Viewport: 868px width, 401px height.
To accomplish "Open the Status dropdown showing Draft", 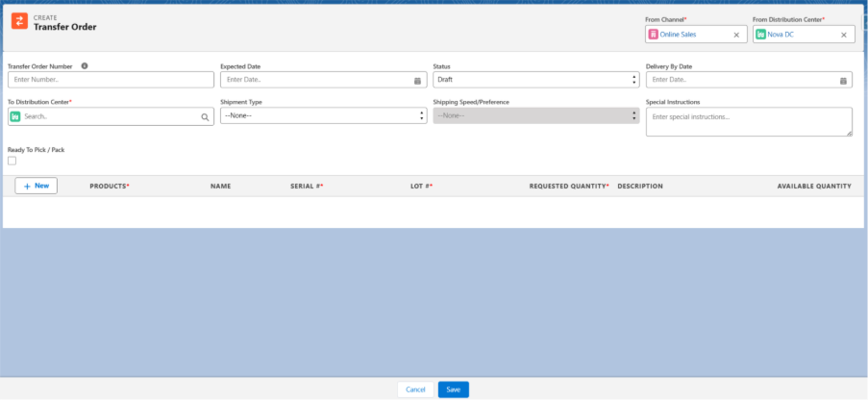I will 535,80.
